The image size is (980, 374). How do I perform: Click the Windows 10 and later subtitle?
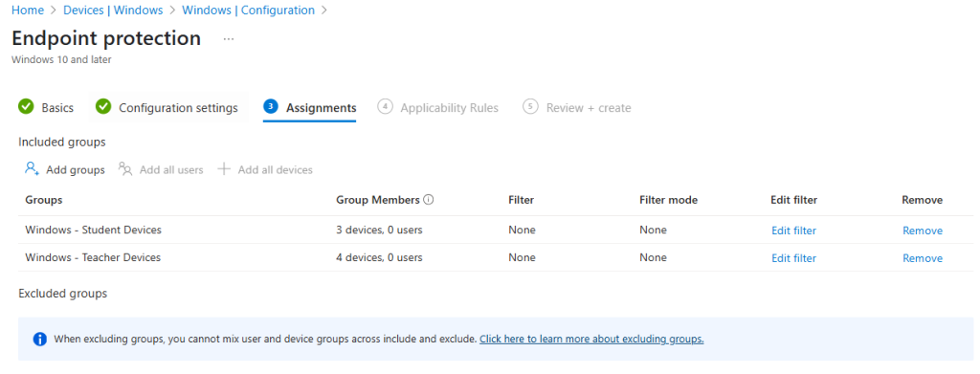click(x=61, y=60)
